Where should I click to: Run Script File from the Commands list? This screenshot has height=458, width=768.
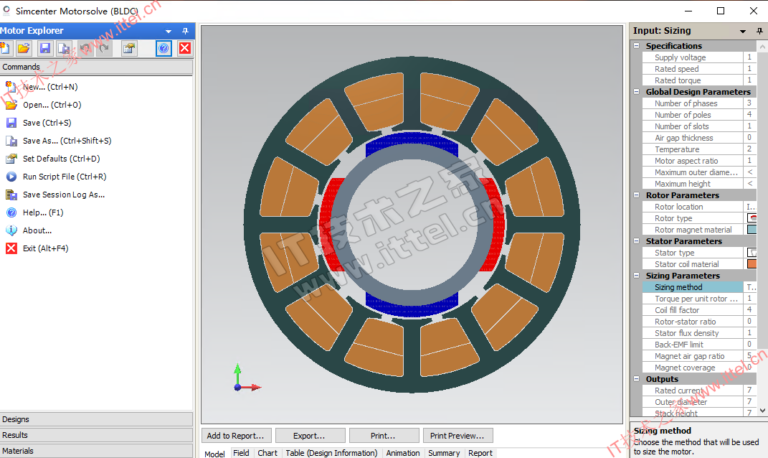click(x=63, y=177)
